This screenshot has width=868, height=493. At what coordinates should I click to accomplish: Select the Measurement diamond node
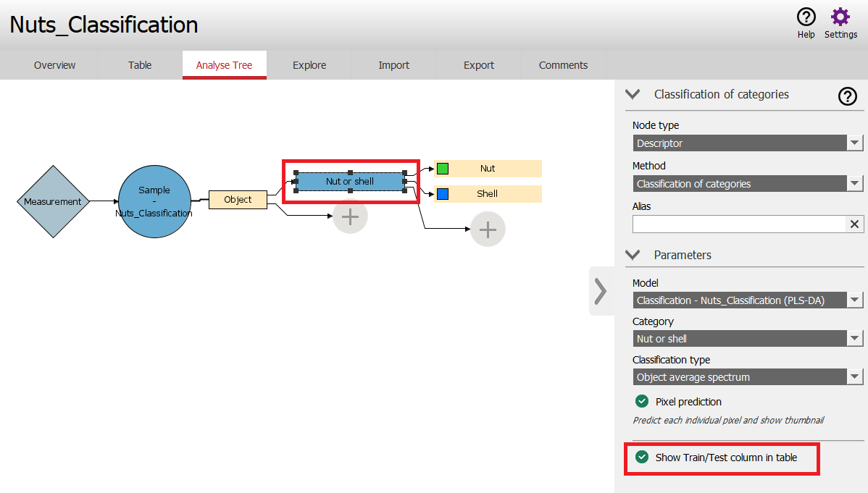tap(53, 202)
